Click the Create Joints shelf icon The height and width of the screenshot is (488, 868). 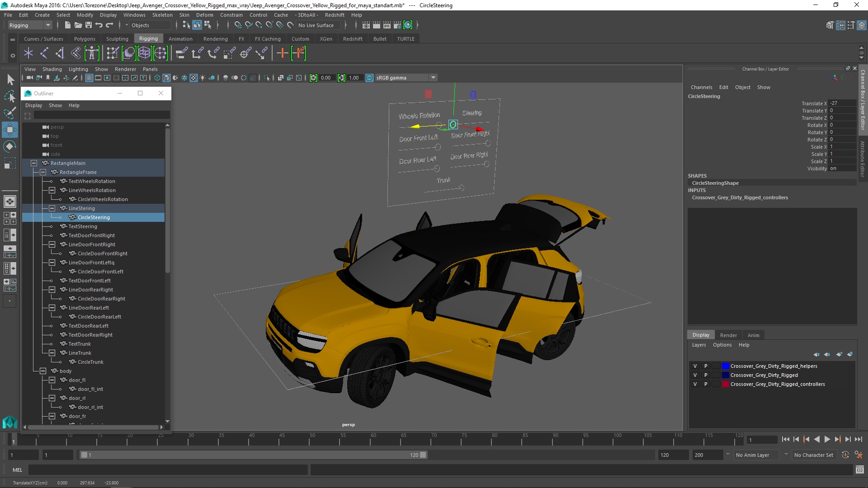(44, 53)
